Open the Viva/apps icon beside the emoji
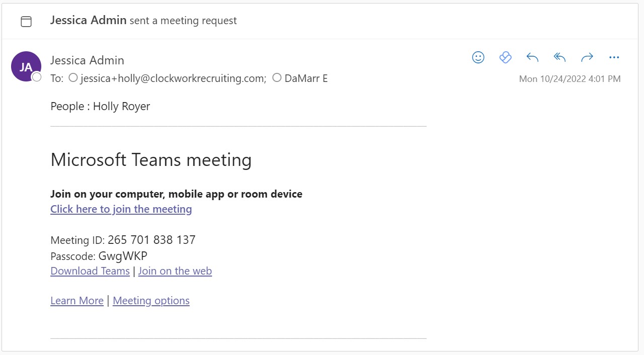 (x=506, y=57)
